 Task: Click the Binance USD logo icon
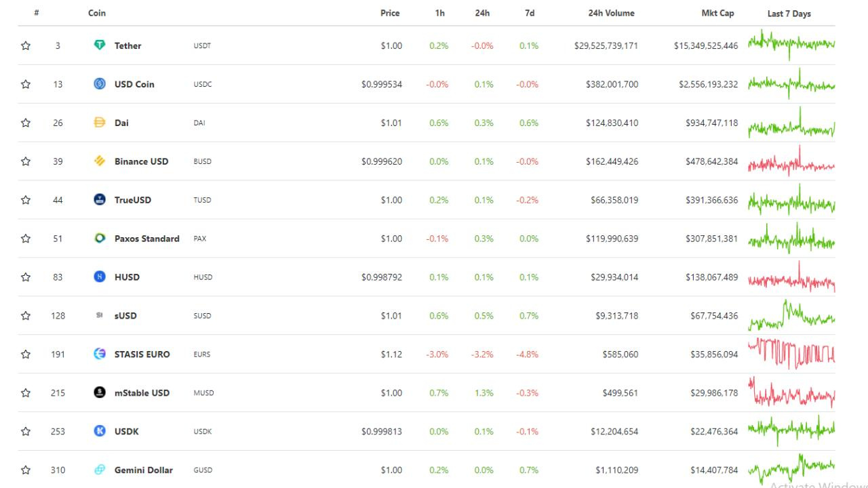point(100,161)
